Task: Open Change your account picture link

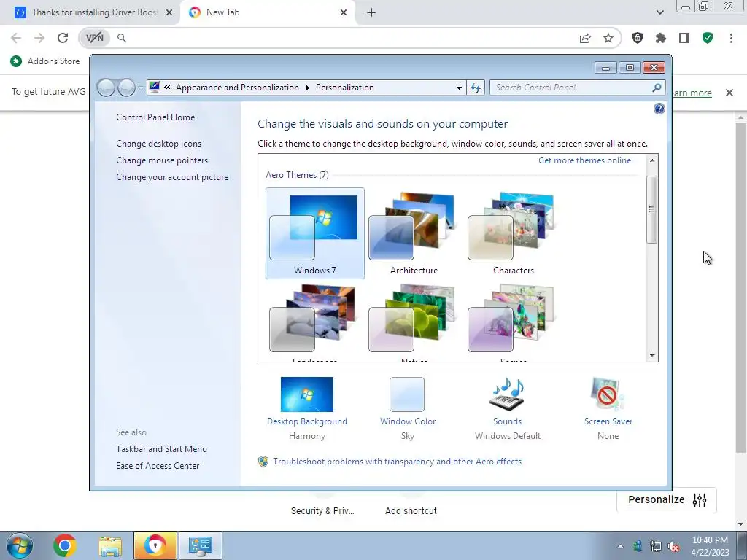Action: pyautogui.click(x=172, y=177)
